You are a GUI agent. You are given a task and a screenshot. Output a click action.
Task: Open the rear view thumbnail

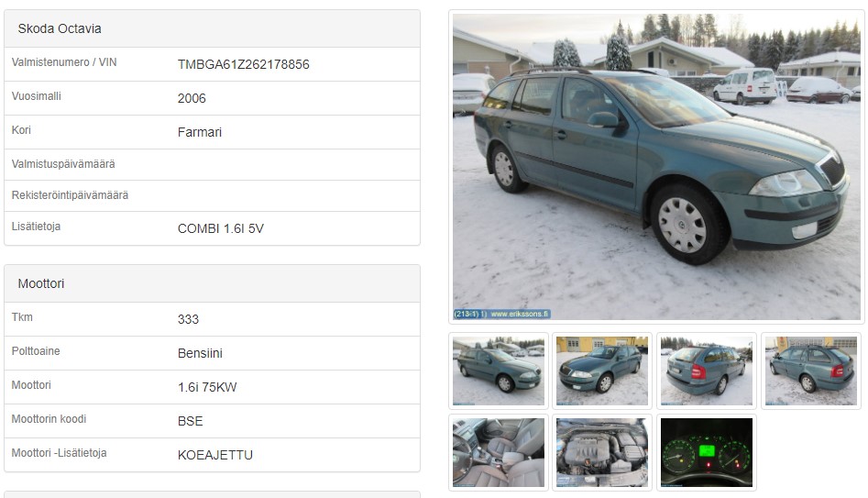click(707, 371)
